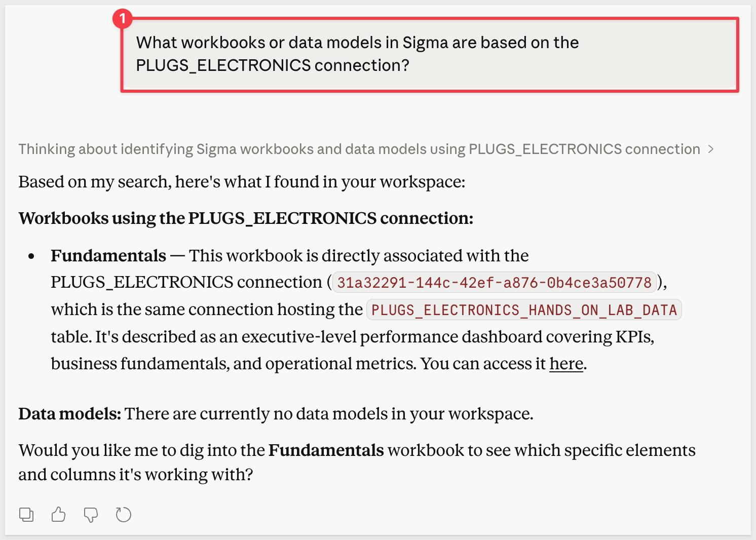Click the bold 'Data models:' label
This screenshot has height=540, width=756.
[70, 414]
